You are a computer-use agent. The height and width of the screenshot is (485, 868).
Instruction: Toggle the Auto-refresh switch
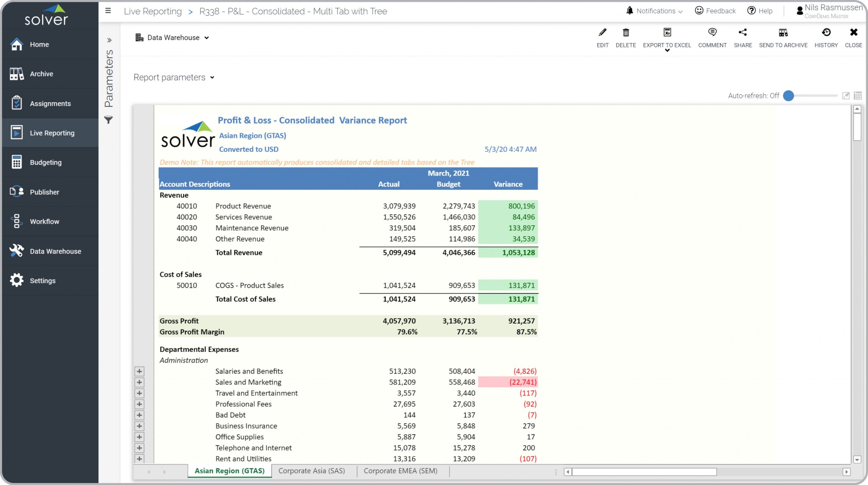(789, 96)
